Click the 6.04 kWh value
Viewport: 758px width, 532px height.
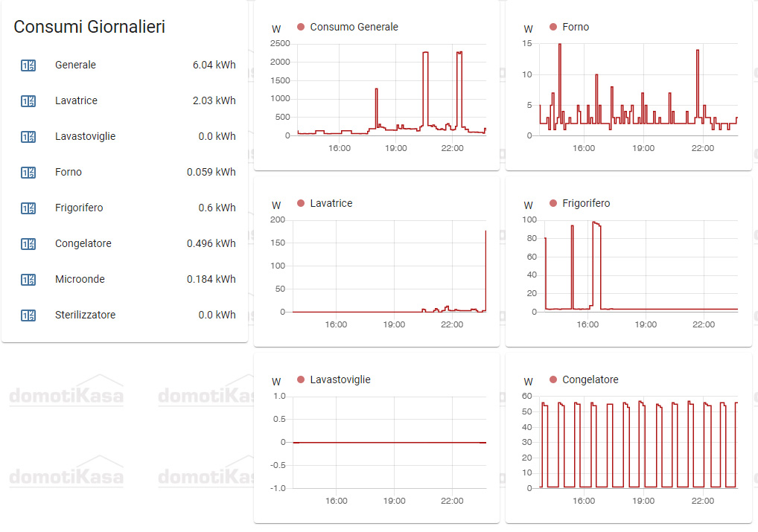[x=214, y=65]
